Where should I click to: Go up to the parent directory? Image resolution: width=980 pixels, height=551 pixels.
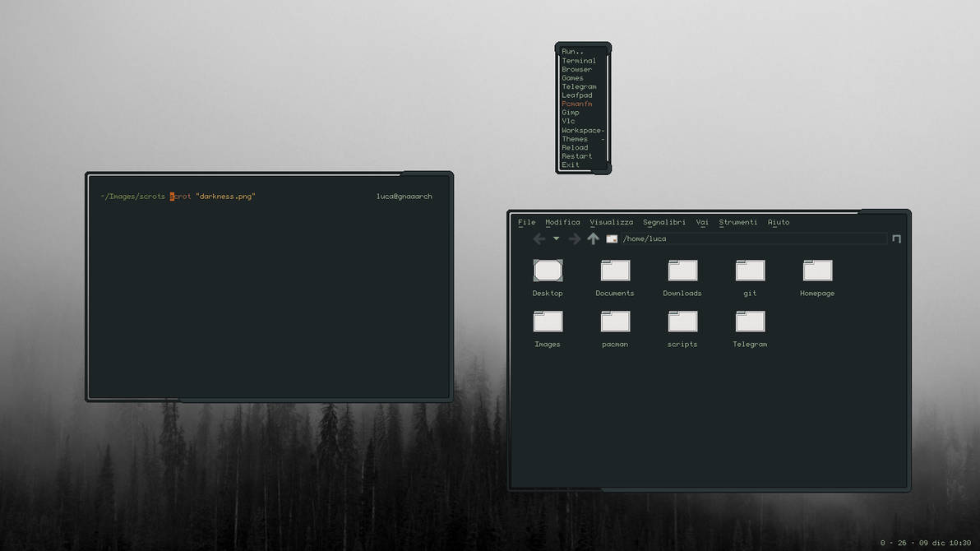[x=593, y=238]
